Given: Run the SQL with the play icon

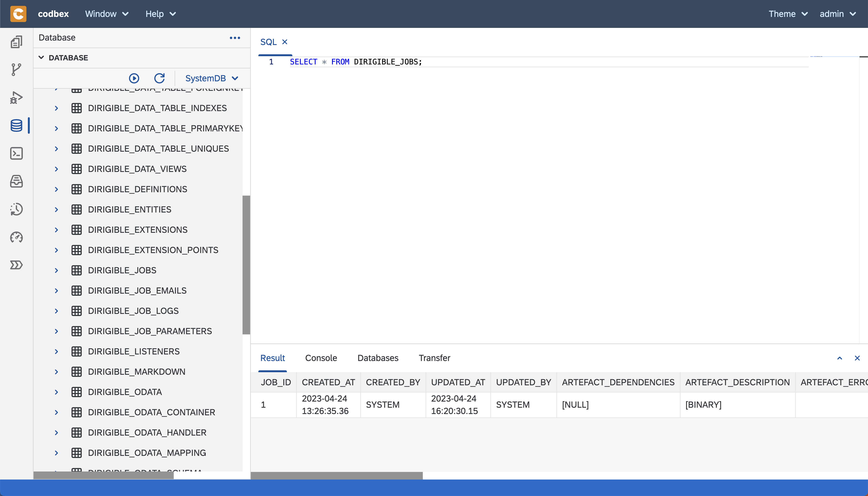Looking at the screenshot, I should [134, 78].
